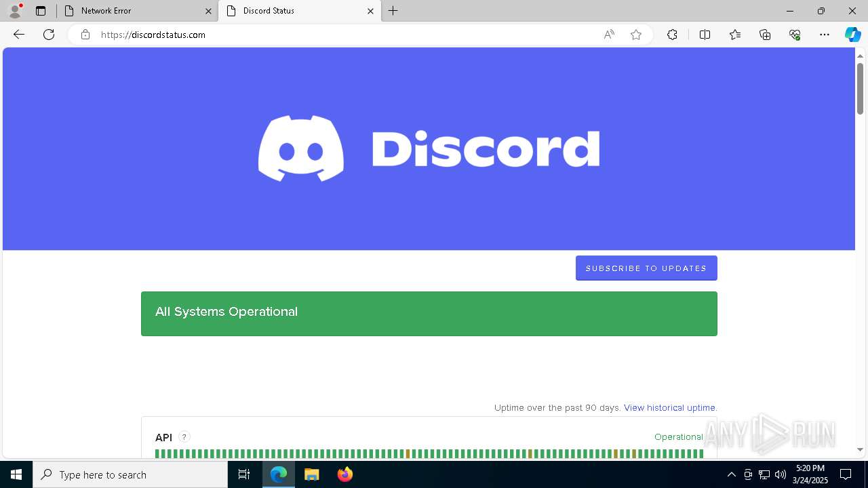The width and height of the screenshot is (868, 488).
Task: Click the API component name
Action: click(x=163, y=437)
